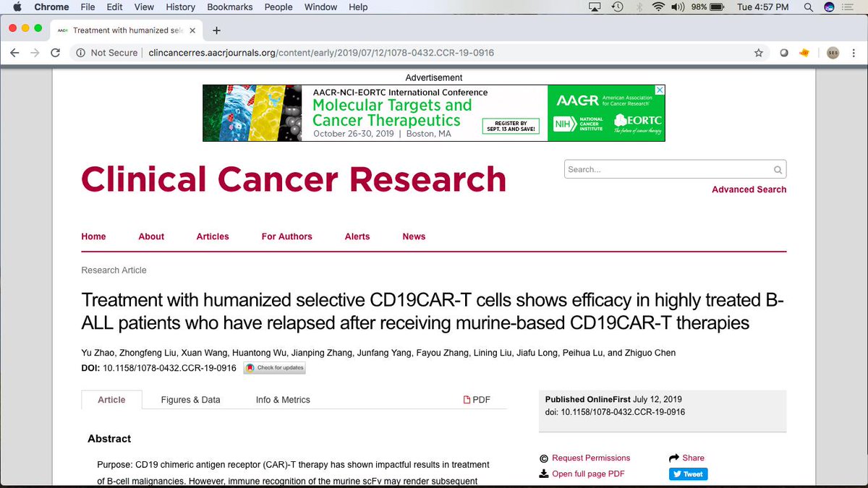Open the Time Machine menu icon
This screenshot has width=868, height=488.
[x=617, y=7]
